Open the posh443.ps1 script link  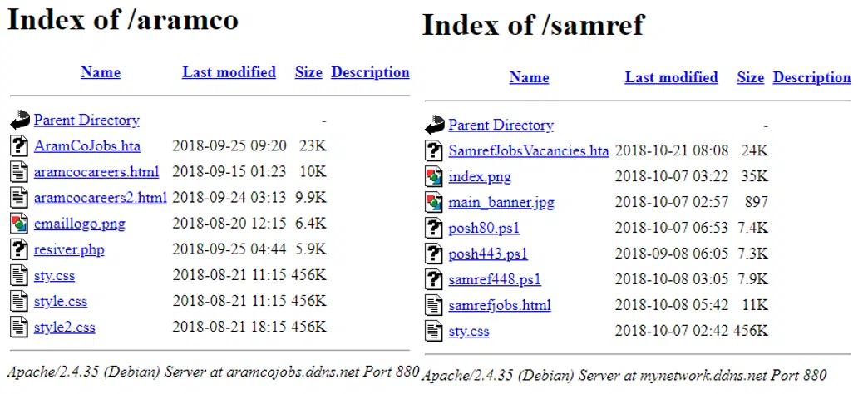488,254
